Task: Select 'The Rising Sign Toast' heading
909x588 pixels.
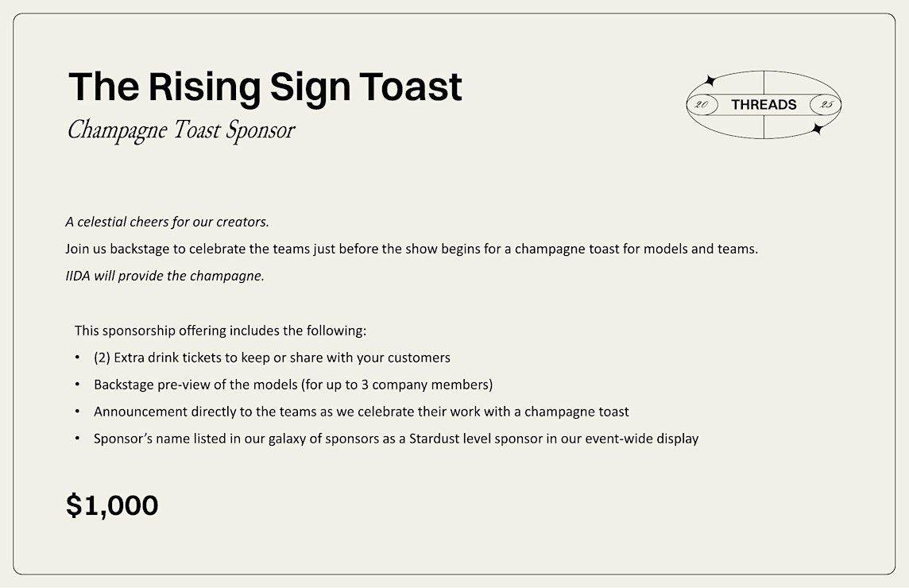Action: click(265, 87)
